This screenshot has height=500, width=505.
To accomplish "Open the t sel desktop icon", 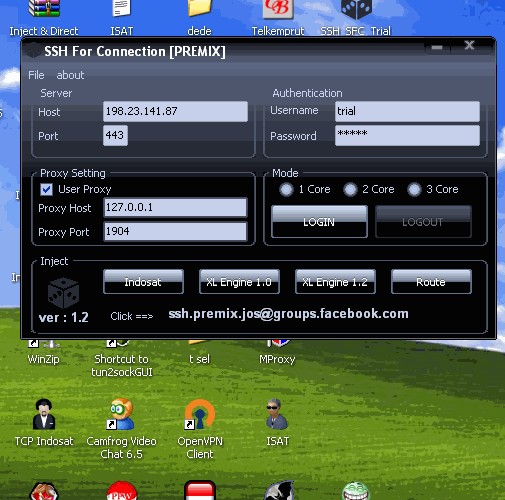I will [x=199, y=353].
